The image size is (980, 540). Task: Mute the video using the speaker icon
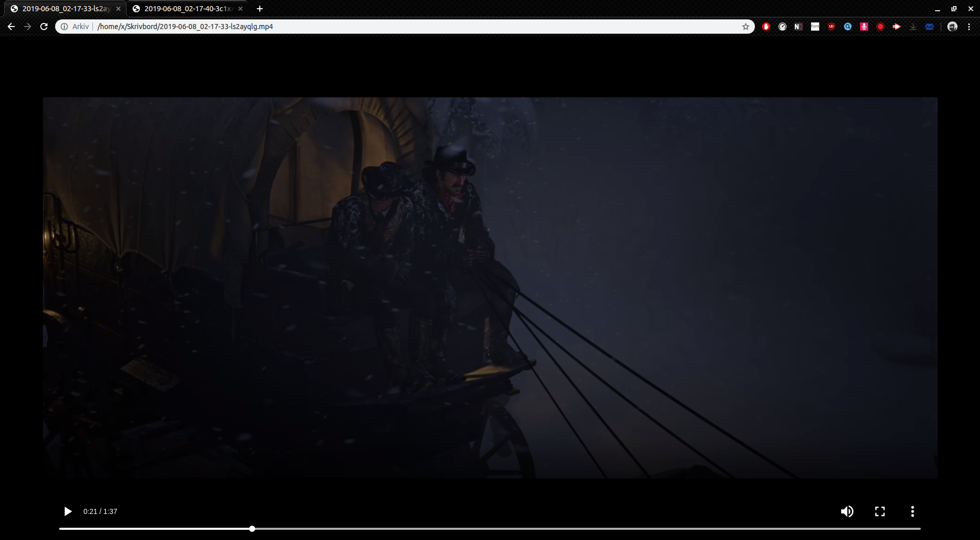pos(847,511)
